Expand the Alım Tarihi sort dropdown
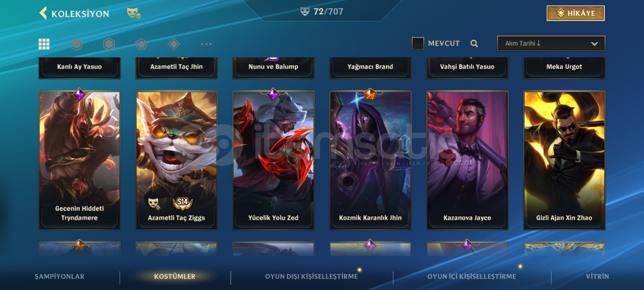The image size is (644, 290). click(551, 43)
